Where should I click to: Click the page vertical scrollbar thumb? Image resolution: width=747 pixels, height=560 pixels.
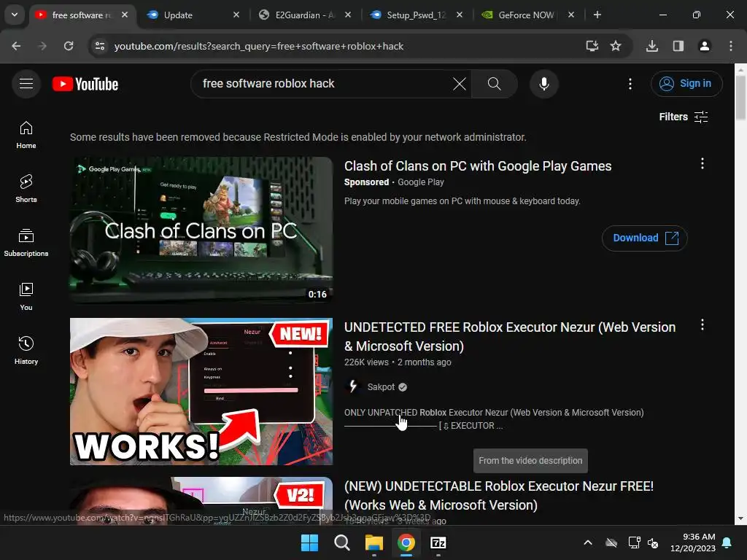pos(740,98)
